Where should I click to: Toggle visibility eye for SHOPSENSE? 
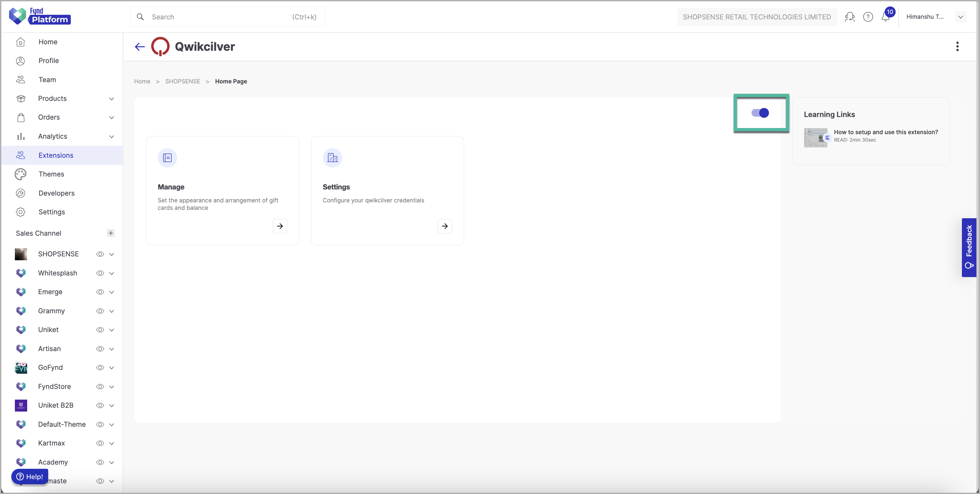coord(100,254)
